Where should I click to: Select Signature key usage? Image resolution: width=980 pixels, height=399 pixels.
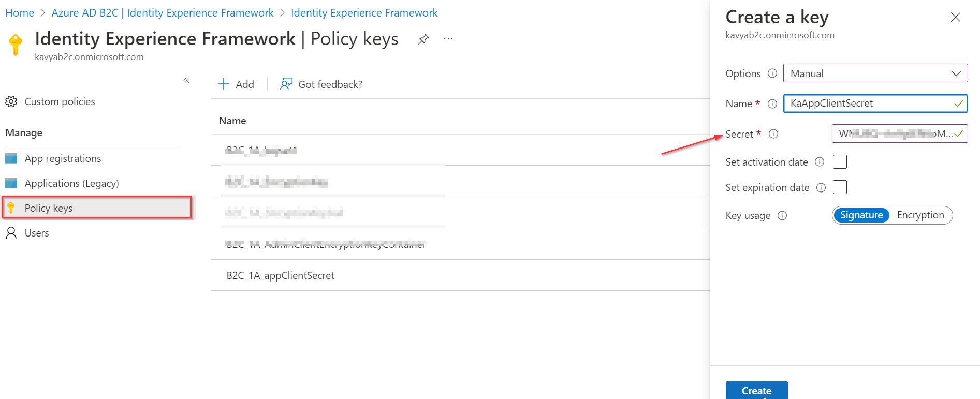(x=861, y=215)
